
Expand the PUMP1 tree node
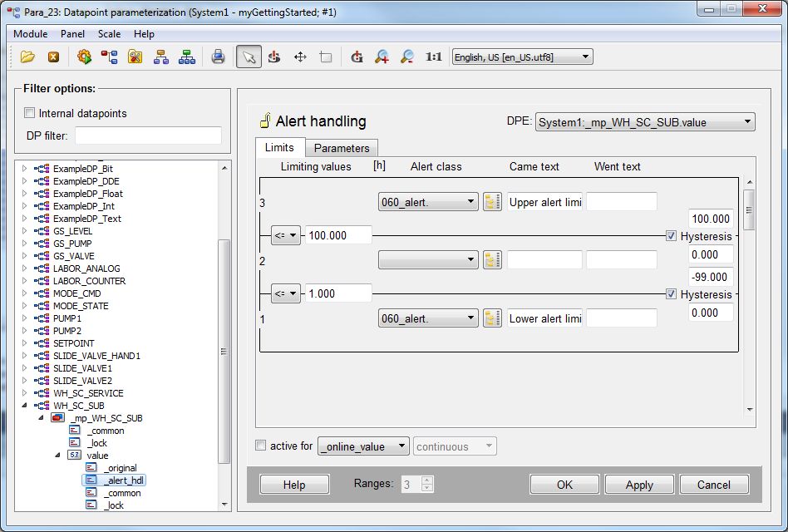point(24,318)
